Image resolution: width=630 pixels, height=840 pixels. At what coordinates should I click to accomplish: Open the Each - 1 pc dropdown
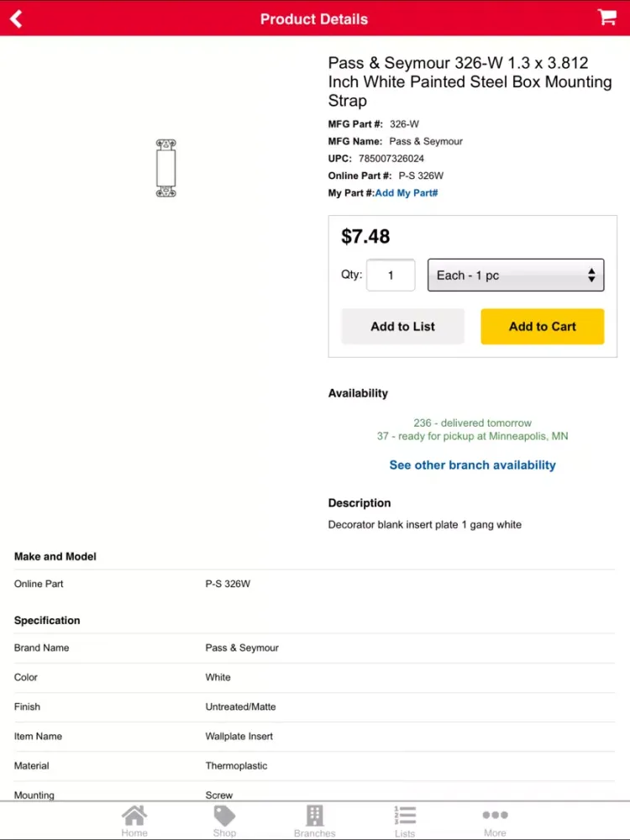pos(516,276)
